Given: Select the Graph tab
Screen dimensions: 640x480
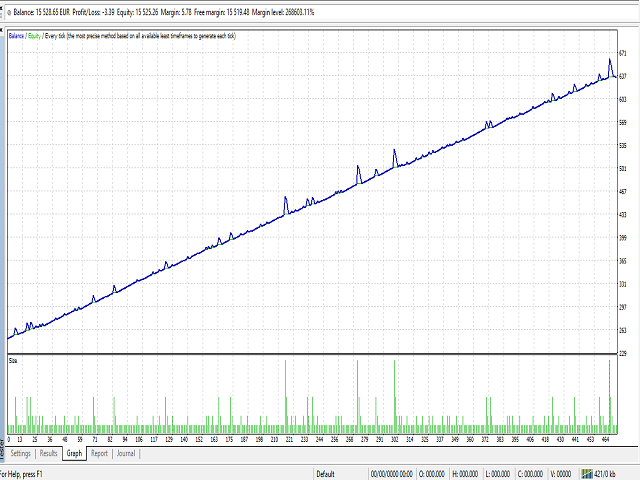Looking at the screenshot, I should click(74, 453).
